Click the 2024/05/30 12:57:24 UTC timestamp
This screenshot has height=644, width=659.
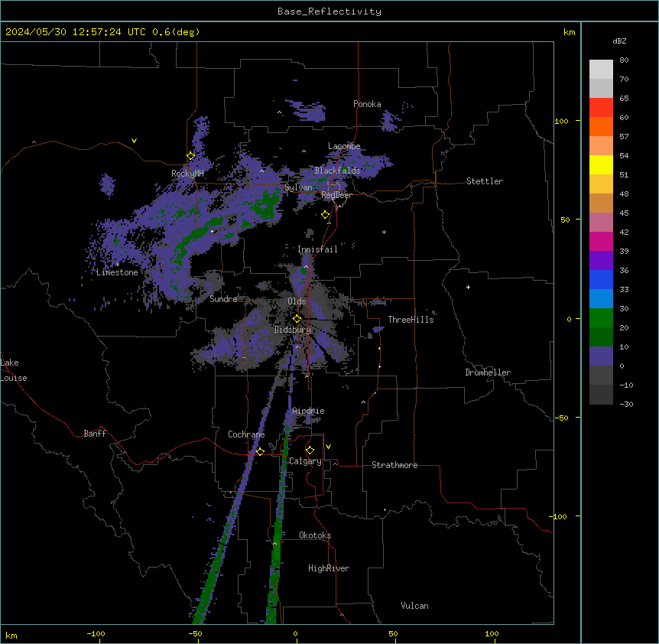coord(75,32)
